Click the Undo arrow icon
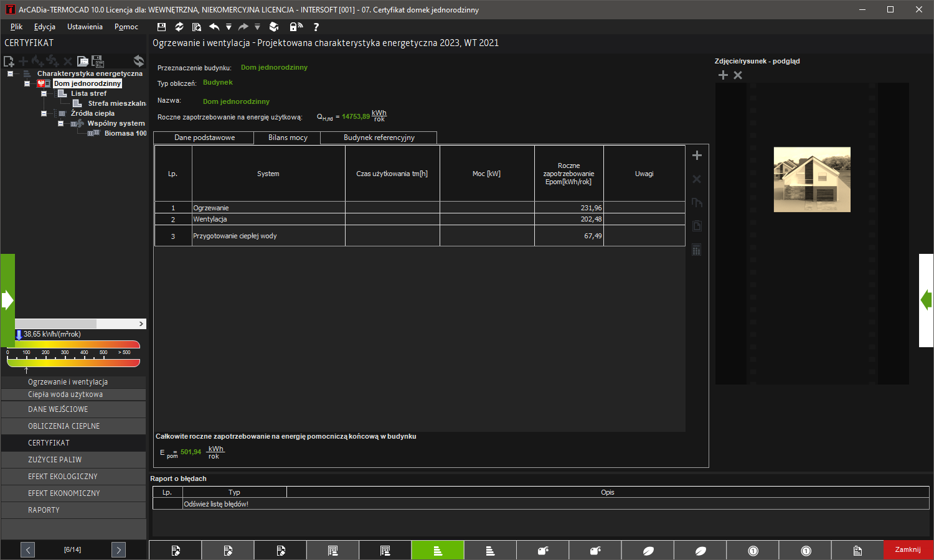Image resolution: width=934 pixels, height=560 pixels. click(x=214, y=27)
